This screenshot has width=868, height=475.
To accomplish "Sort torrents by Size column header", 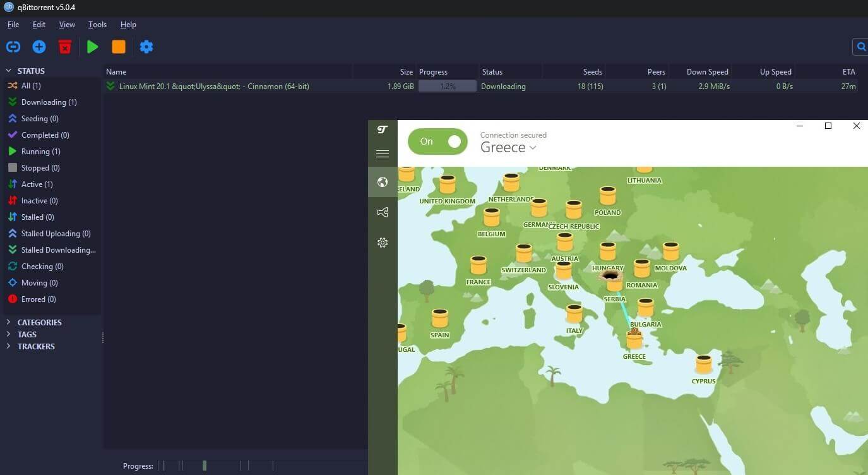I will (x=407, y=72).
